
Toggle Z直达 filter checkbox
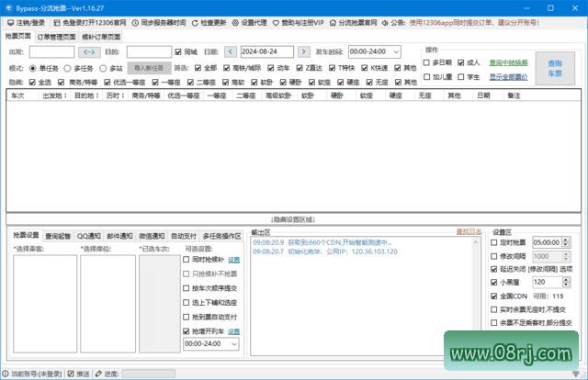click(x=300, y=68)
